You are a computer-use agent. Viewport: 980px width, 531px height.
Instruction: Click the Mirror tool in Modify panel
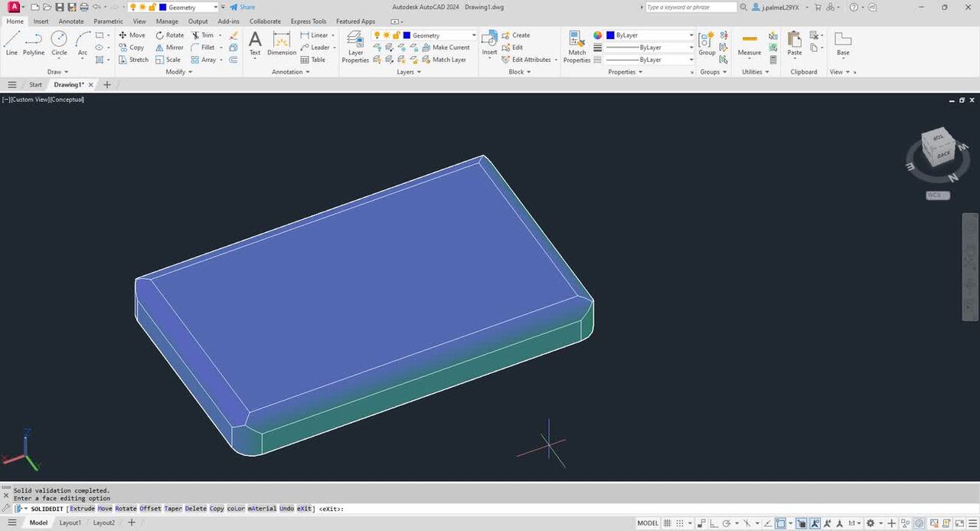(169, 48)
